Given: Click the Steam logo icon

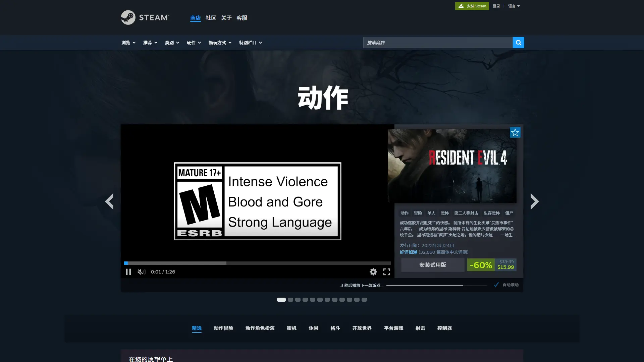Looking at the screenshot, I should 128,17.
